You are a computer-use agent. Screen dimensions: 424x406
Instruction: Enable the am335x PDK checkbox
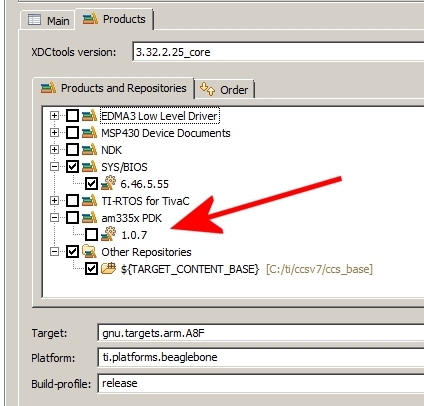tap(72, 218)
